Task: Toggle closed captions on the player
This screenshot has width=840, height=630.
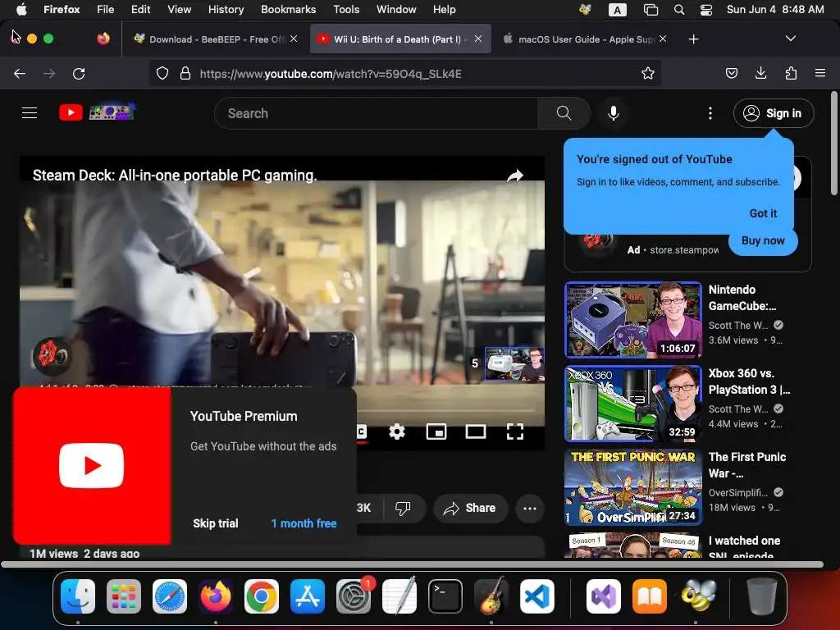Action: [362, 431]
